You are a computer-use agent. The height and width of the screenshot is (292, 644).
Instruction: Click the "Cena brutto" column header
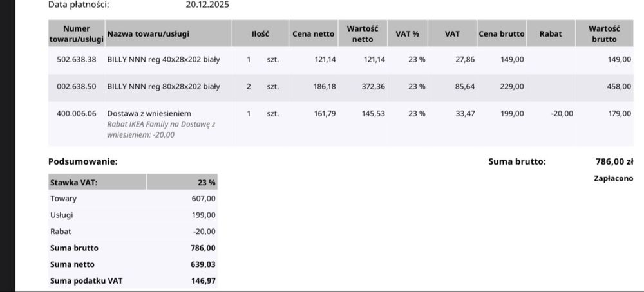click(x=502, y=33)
